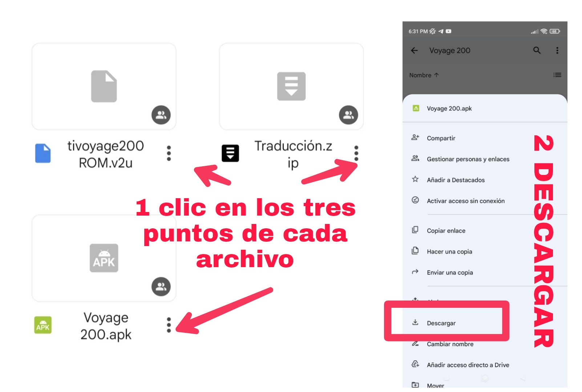Screen dimensions: 582x392
Task: Open three-dot menu for Voyage 200.apk
Action: pyautogui.click(x=169, y=325)
